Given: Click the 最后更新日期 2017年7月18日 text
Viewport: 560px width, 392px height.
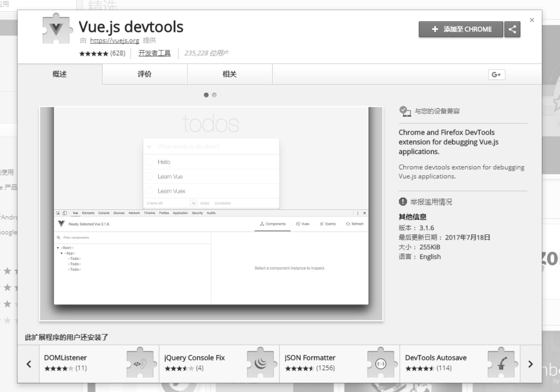Looking at the screenshot, I should [x=444, y=237].
